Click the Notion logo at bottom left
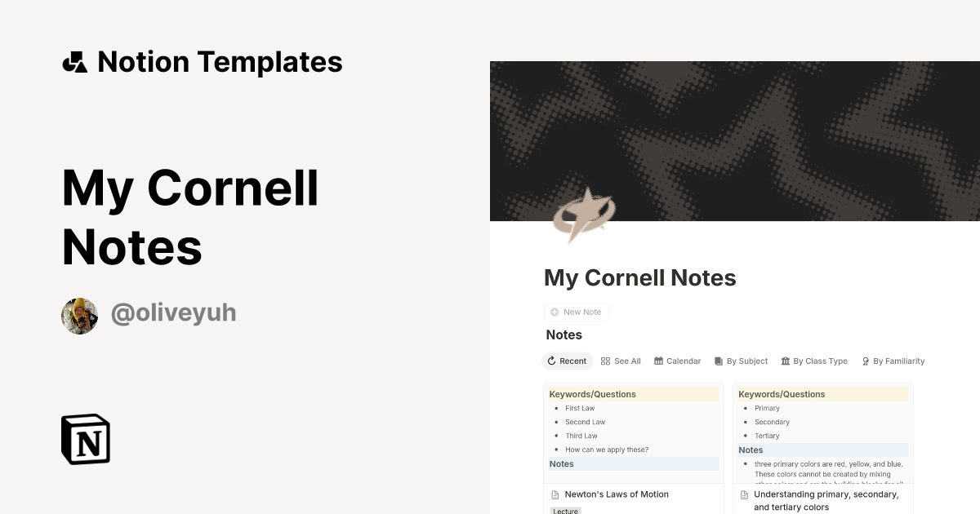 tap(85, 439)
